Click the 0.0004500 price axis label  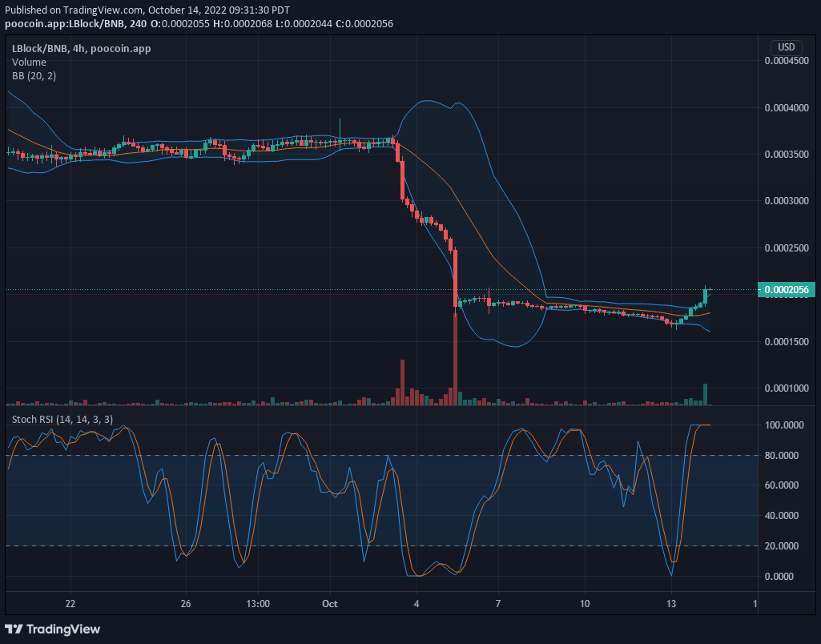[x=786, y=61]
